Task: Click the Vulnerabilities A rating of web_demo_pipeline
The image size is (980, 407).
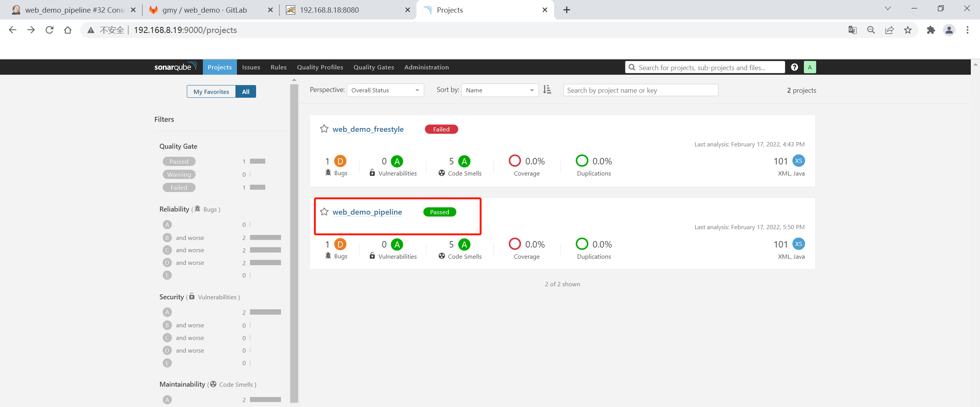Action: coord(397,244)
